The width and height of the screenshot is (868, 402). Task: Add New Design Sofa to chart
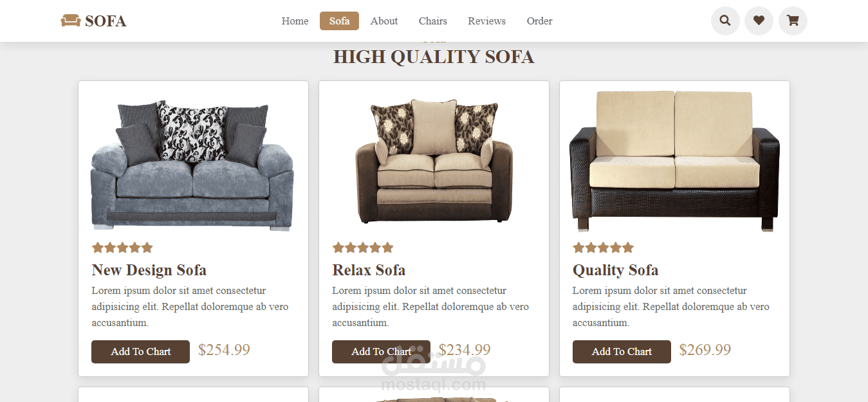tap(140, 352)
